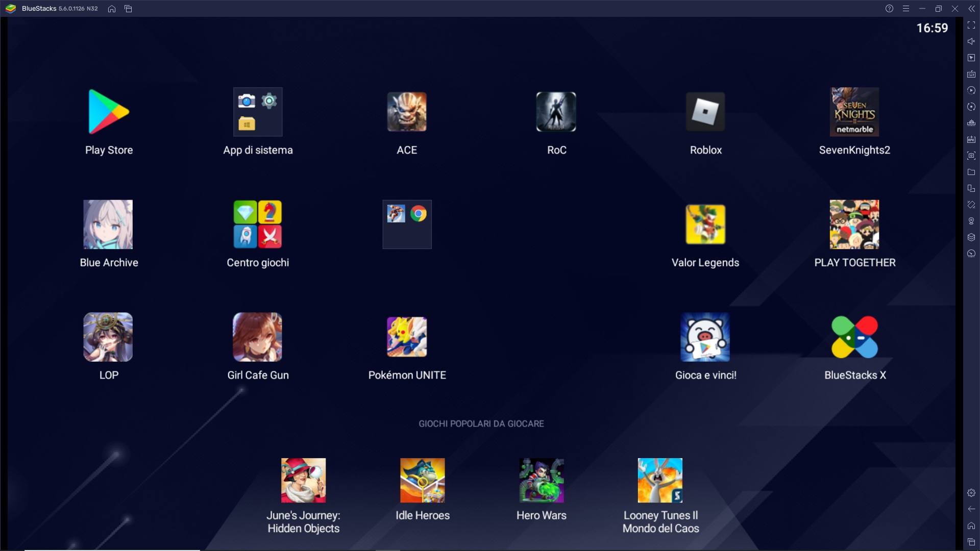This screenshot has width=980, height=551.
Task: Select June's Journey: Hidden Objects suggestion
Action: pos(303,481)
